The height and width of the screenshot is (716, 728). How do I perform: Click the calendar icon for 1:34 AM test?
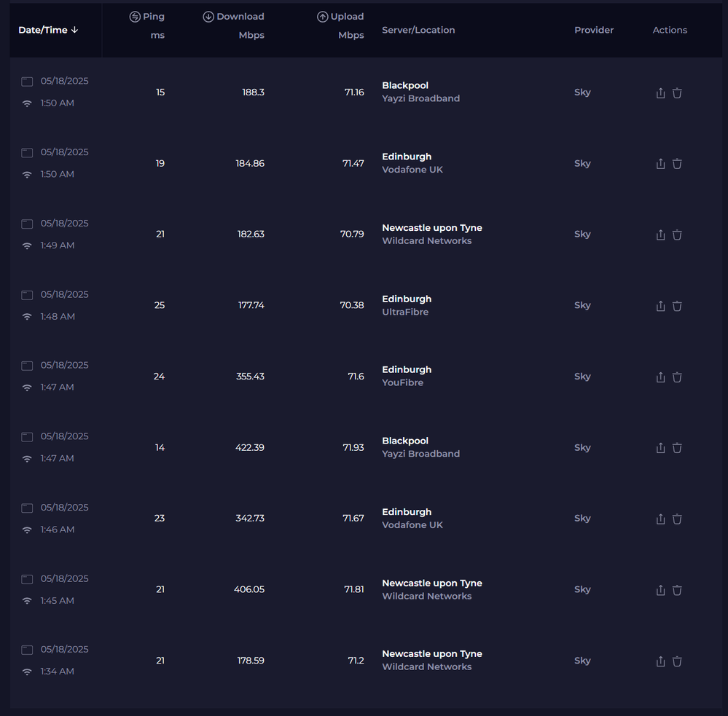click(27, 650)
